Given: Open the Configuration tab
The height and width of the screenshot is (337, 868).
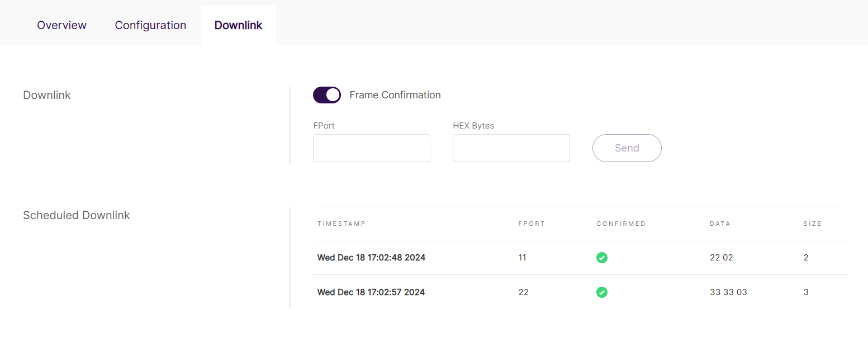Looking at the screenshot, I should pyautogui.click(x=150, y=25).
